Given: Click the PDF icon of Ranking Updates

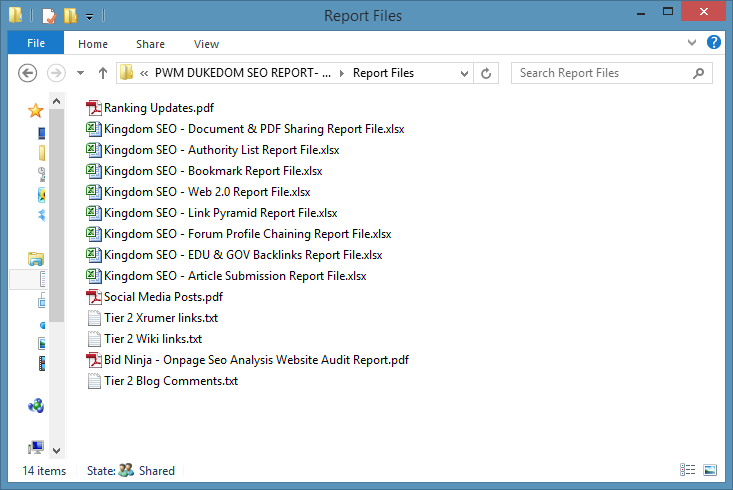Looking at the screenshot, I should point(94,108).
